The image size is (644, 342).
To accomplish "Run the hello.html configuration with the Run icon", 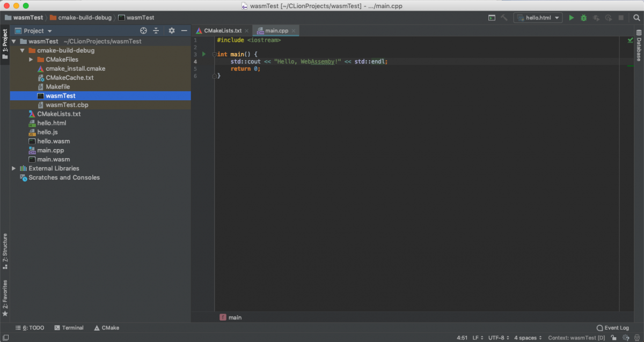I will pos(571,17).
